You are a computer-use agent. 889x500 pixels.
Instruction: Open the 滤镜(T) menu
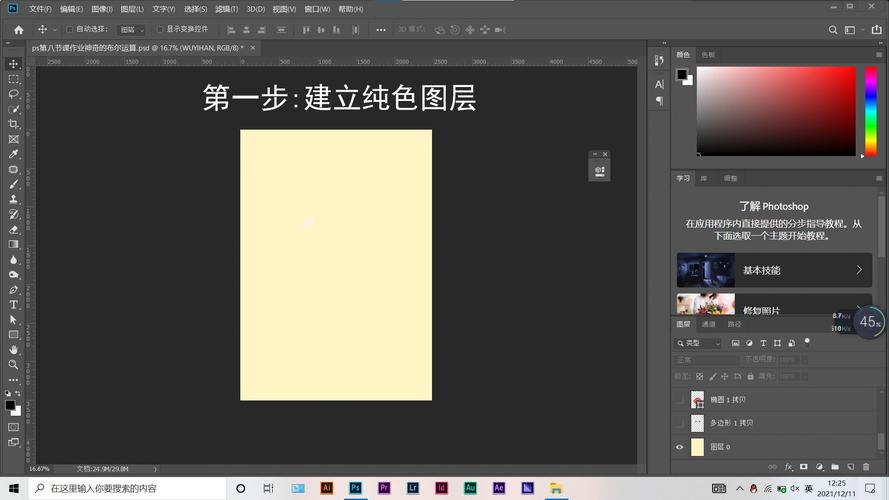226,9
